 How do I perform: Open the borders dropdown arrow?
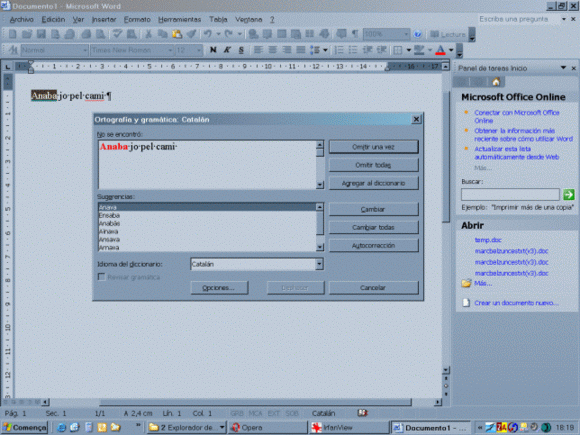point(409,50)
